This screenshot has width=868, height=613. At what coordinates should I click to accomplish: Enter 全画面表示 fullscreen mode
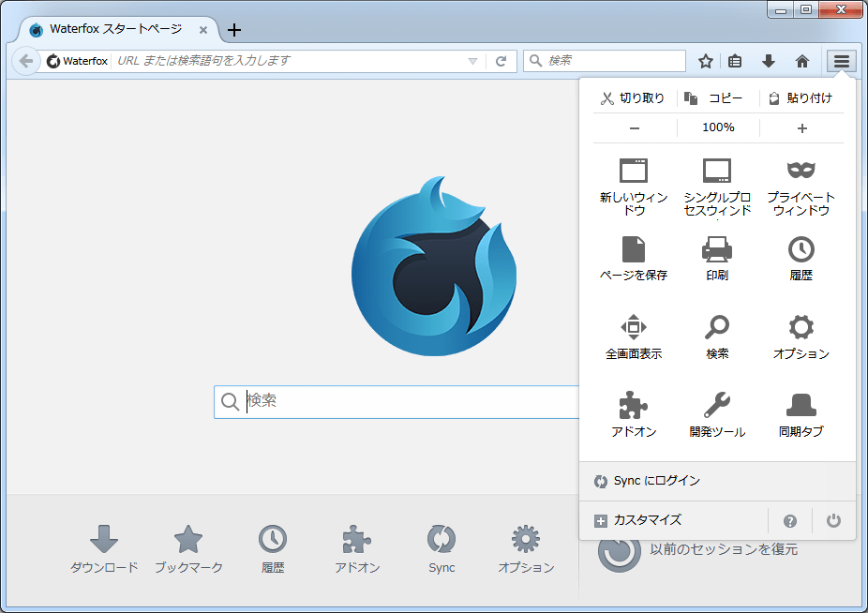point(634,336)
